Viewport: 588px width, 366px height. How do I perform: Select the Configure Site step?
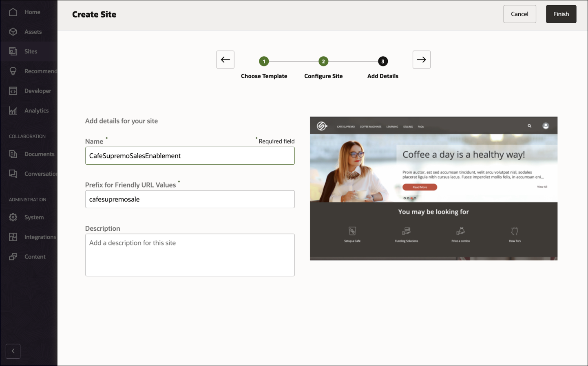point(323,61)
